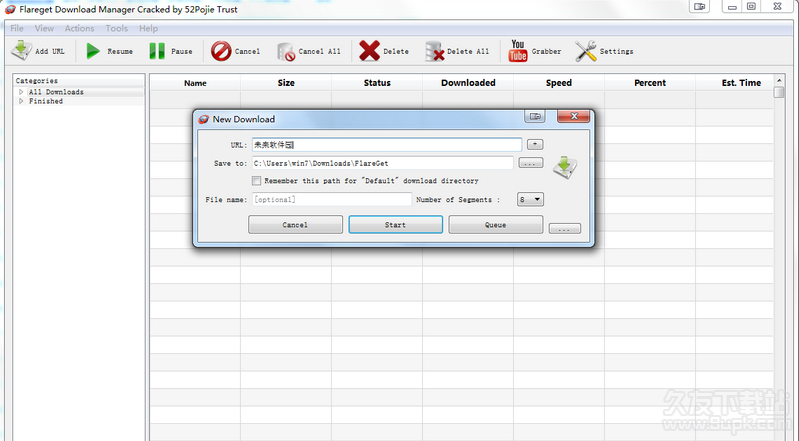Viewport: 799px width, 441px height.
Task: Click the download disk icon in dialog
Action: (x=565, y=167)
